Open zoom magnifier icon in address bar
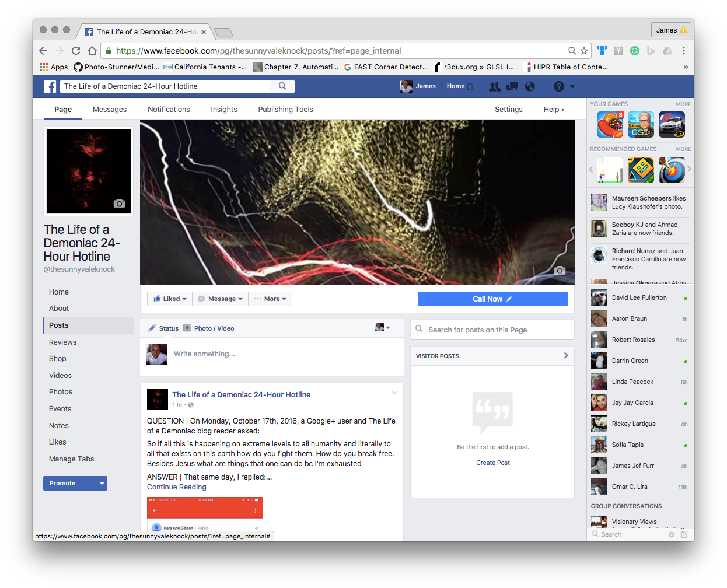The height and width of the screenshot is (588, 727). tap(572, 51)
